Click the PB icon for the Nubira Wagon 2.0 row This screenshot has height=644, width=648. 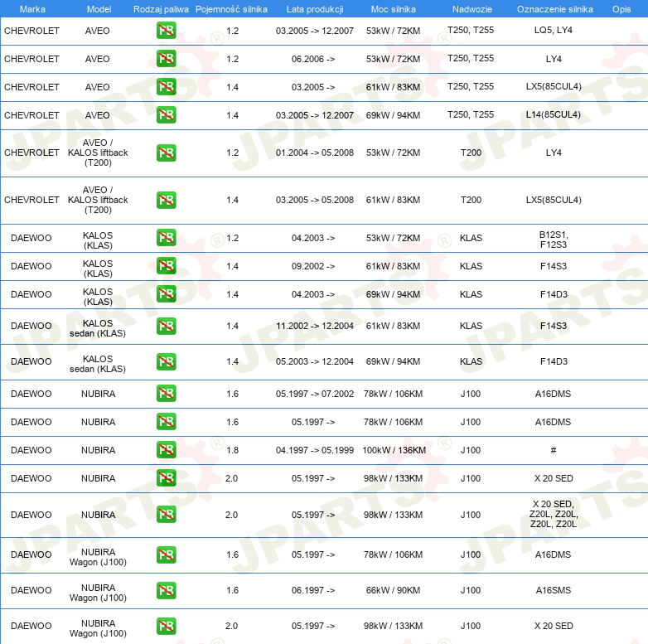point(166,626)
